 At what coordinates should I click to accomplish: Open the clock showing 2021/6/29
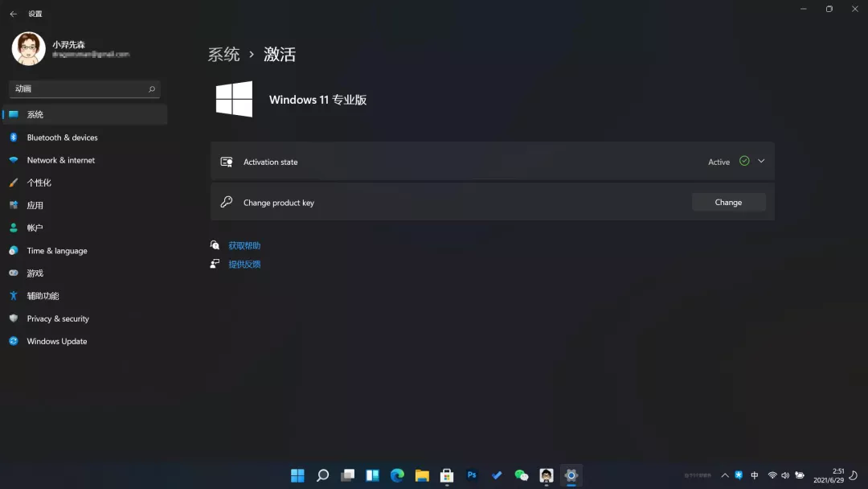point(829,475)
